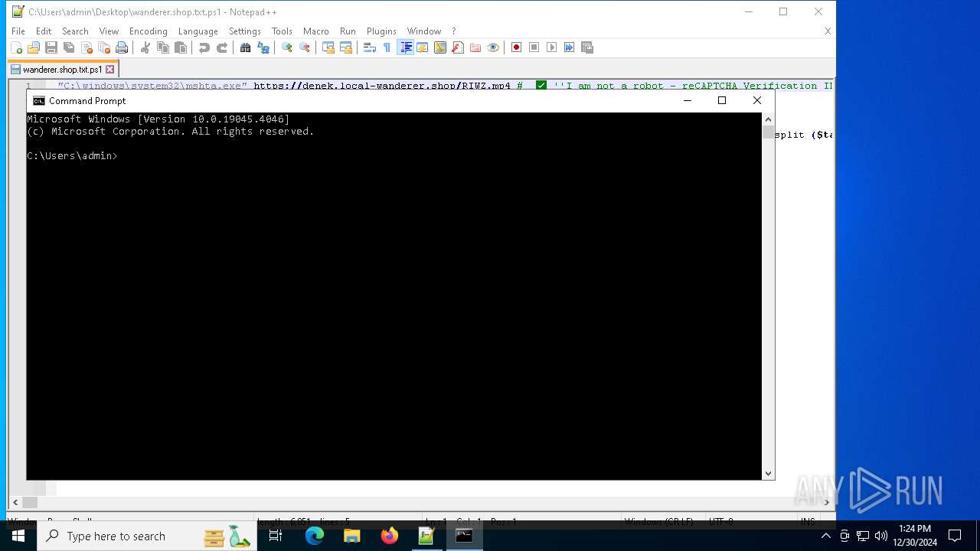
Task: Open Firefox from taskbar
Action: coord(390,536)
